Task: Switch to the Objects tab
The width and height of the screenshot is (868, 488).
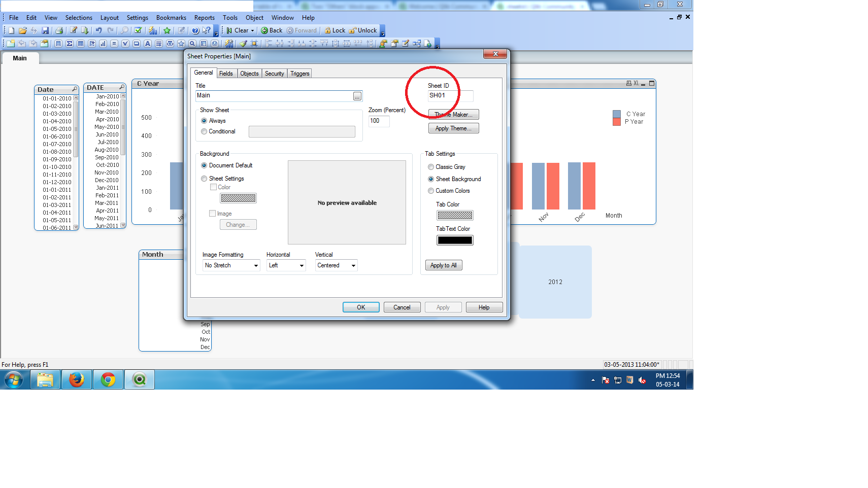Action: pyautogui.click(x=249, y=74)
